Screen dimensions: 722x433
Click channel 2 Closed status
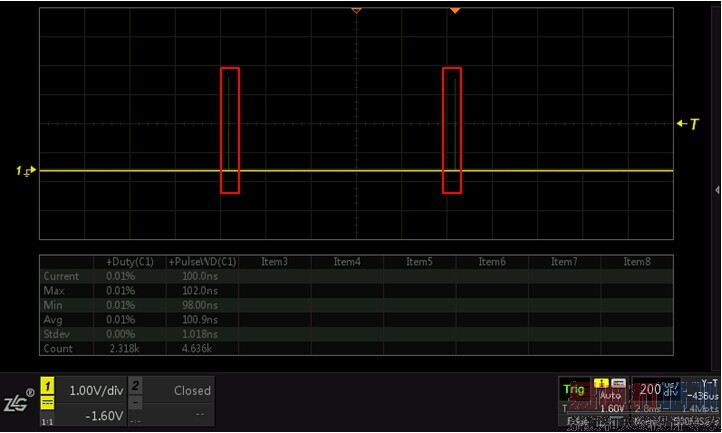click(x=192, y=391)
